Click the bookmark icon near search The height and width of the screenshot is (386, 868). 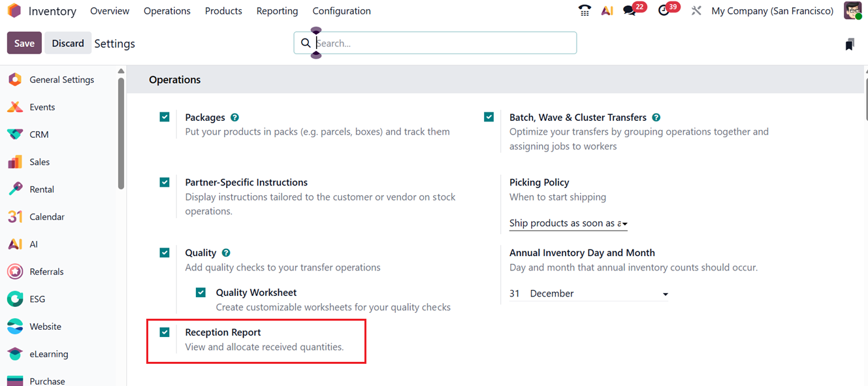point(849,44)
